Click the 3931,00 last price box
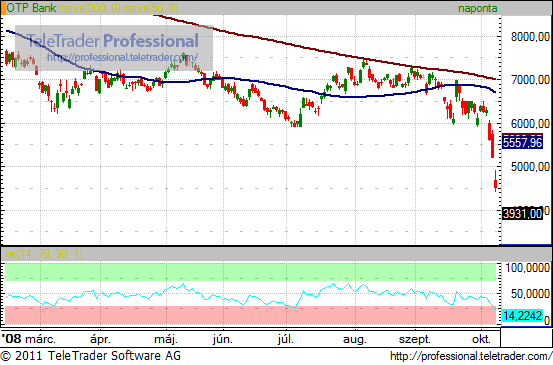This screenshot has height=365, width=553. tap(522, 213)
